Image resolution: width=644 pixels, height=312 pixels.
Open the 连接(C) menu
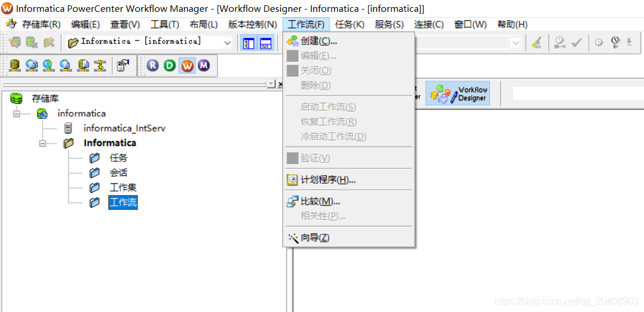pos(429,24)
